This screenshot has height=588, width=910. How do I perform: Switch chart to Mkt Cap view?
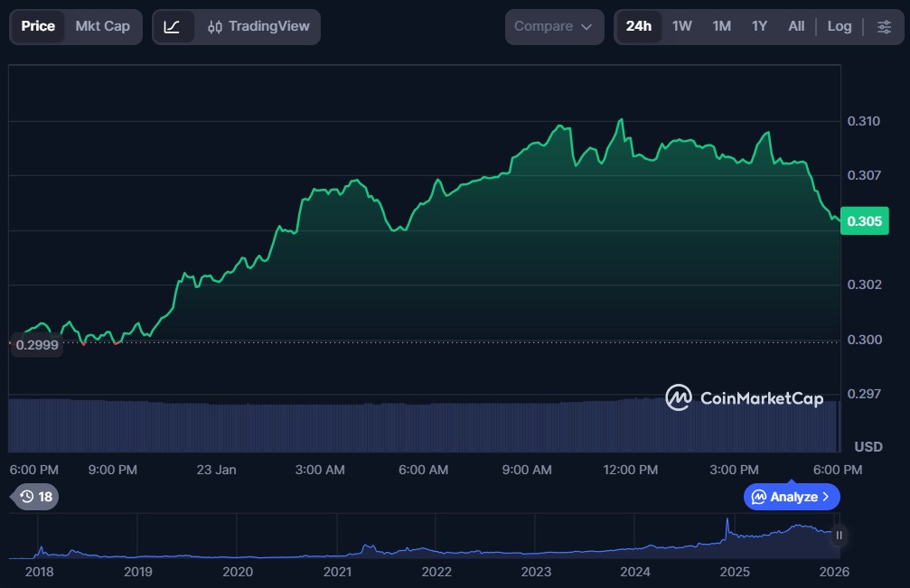coord(102,26)
